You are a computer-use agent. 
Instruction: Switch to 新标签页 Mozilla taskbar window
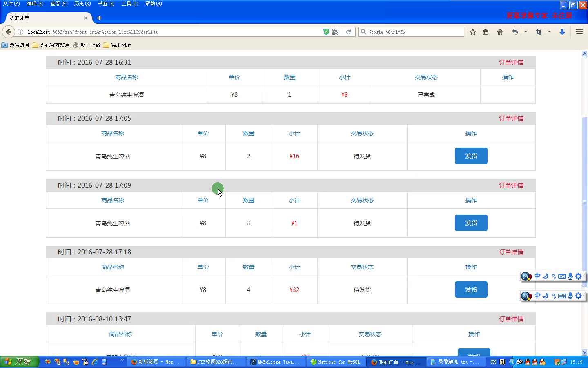(x=156, y=362)
